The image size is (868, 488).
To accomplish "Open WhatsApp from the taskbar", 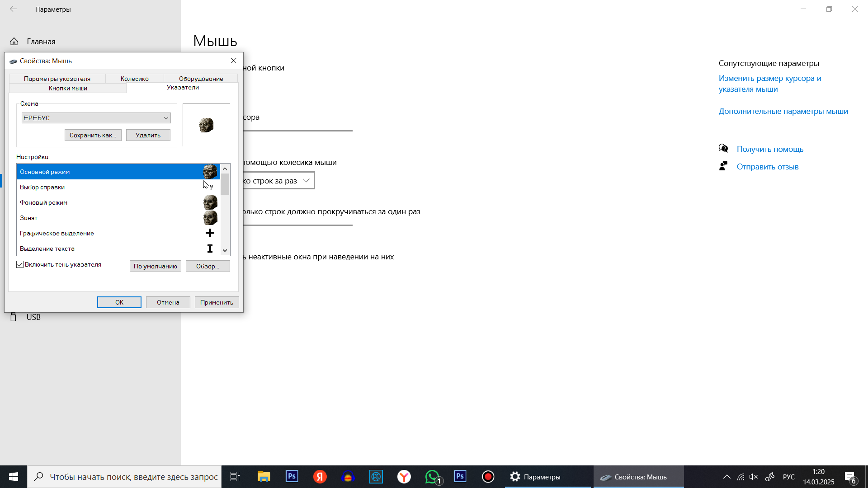I will pyautogui.click(x=433, y=477).
